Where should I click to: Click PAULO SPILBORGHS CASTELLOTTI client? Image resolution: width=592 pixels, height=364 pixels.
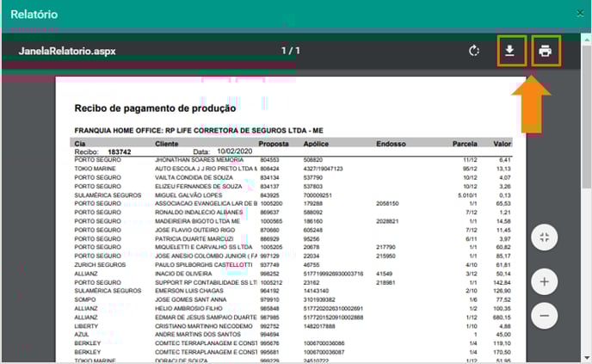[203, 265]
